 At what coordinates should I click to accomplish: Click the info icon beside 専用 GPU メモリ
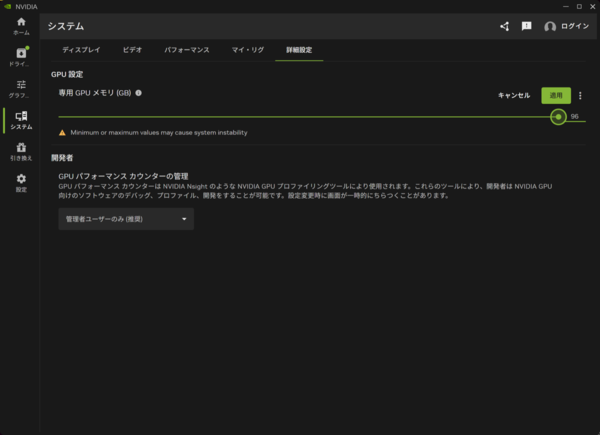coord(139,93)
